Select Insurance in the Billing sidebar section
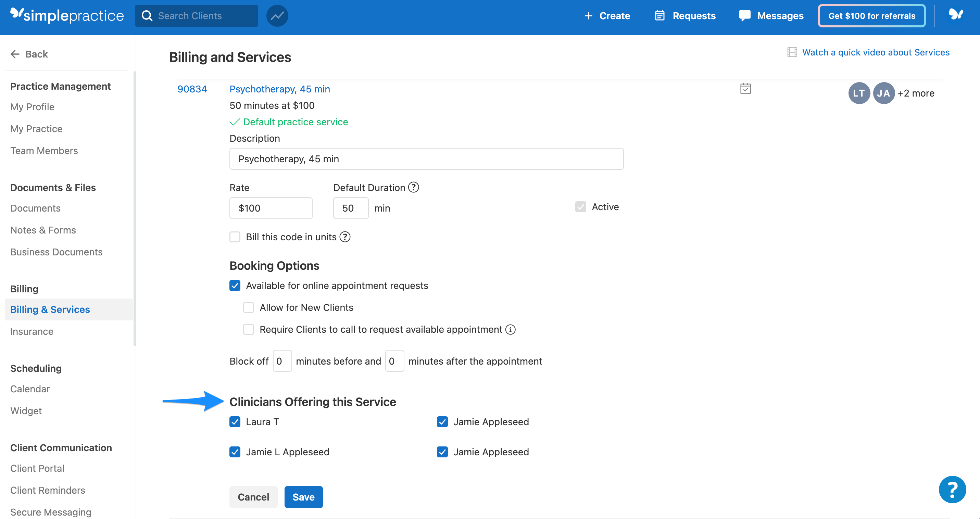 click(32, 331)
